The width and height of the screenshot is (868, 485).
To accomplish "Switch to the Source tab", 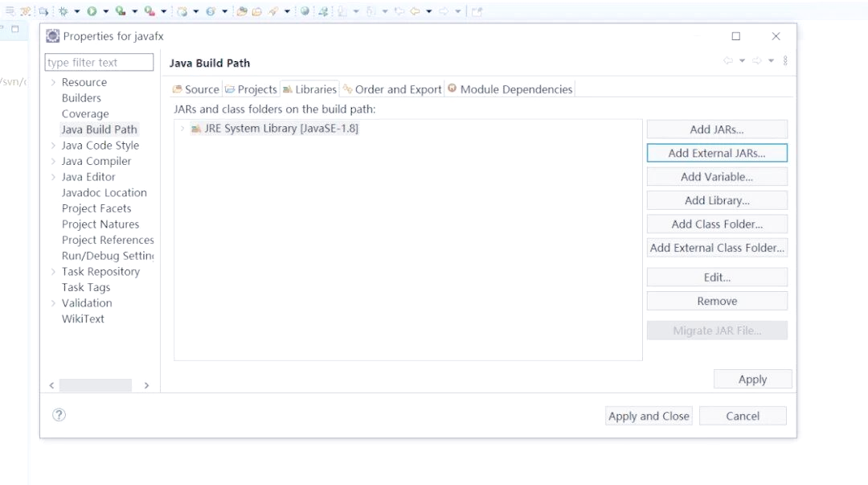I will coord(196,89).
